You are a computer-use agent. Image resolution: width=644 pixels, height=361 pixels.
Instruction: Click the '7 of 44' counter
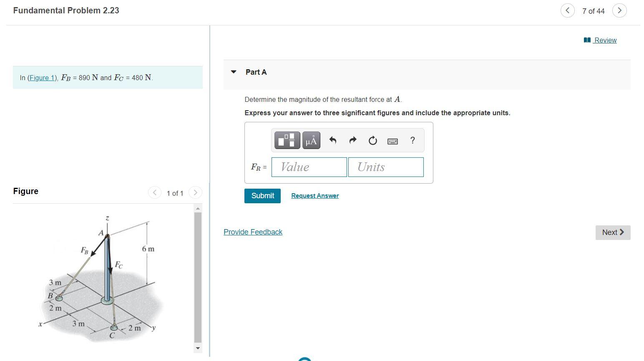click(x=593, y=11)
